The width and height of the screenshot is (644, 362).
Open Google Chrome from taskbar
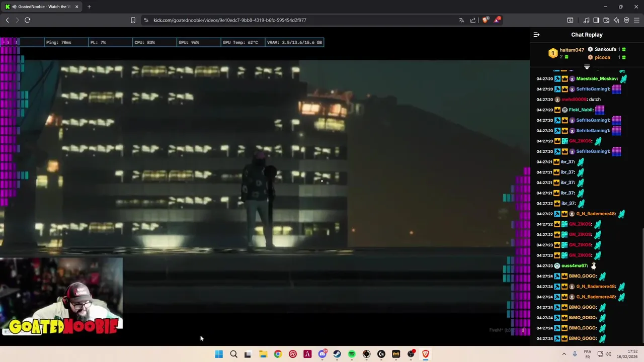coord(278,354)
